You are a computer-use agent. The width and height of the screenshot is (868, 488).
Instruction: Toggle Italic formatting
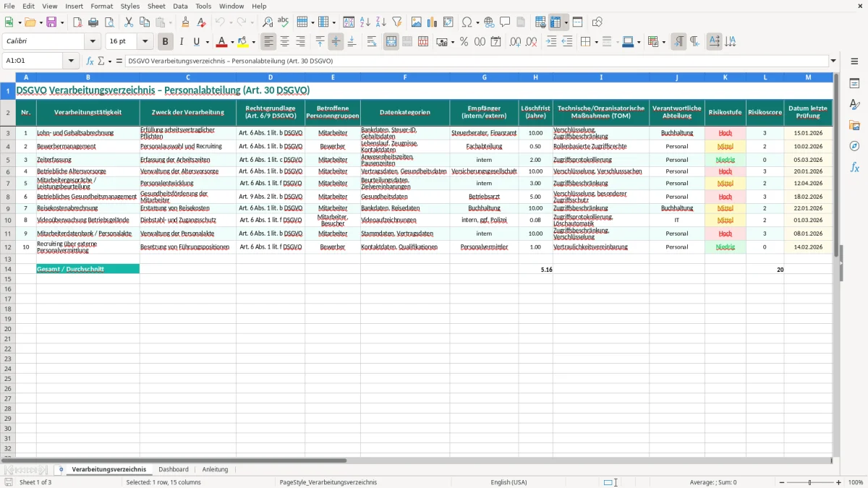point(181,42)
